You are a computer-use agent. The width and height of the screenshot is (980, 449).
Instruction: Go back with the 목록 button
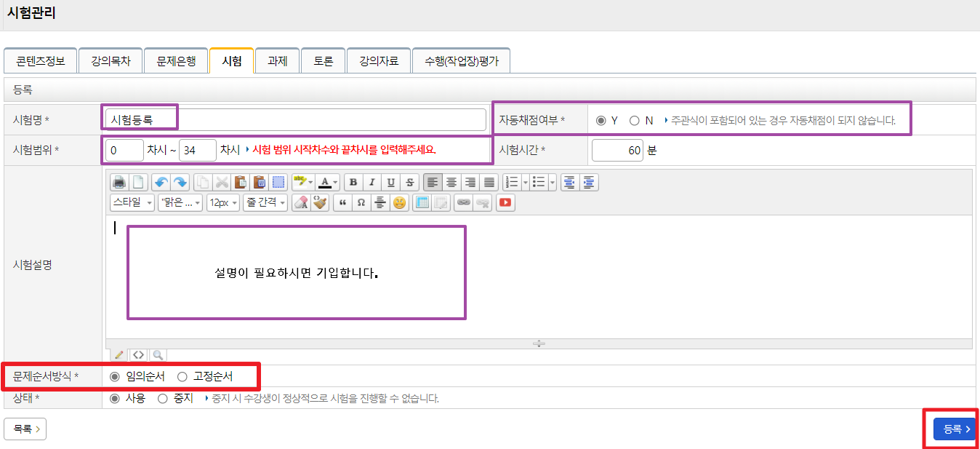coord(25,429)
